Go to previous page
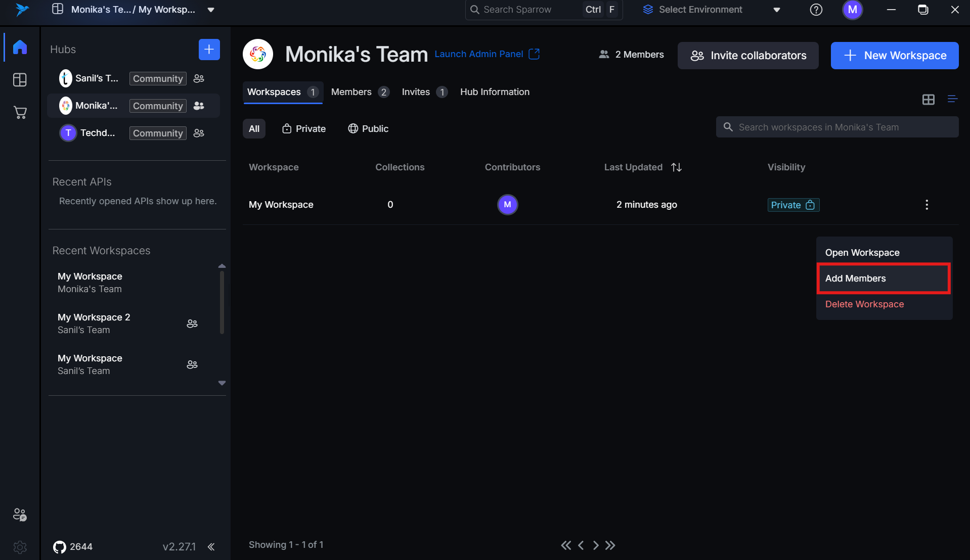The width and height of the screenshot is (970, 560). [x=581, y=545]
